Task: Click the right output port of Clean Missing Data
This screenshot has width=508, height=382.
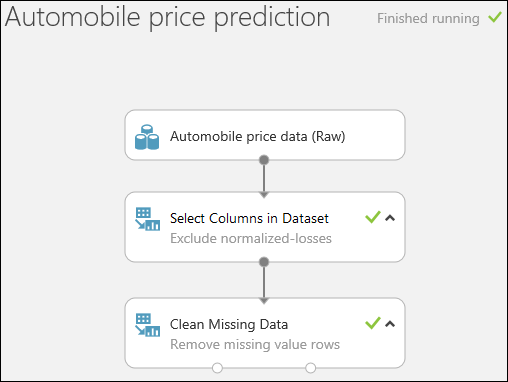Action: (x=311, y=368)
